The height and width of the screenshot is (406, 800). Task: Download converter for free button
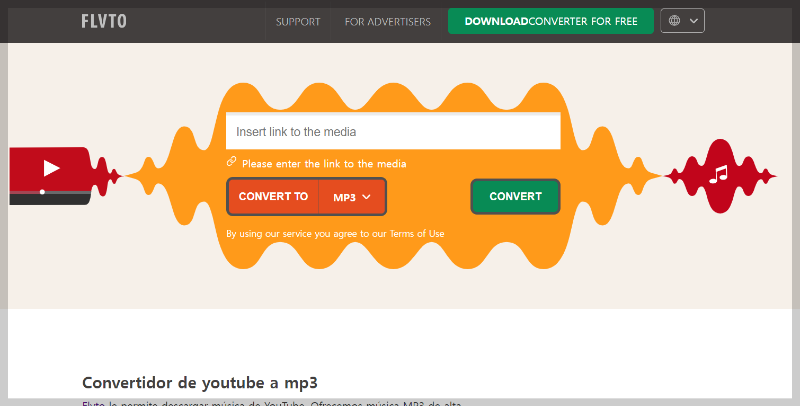(551, 21)
